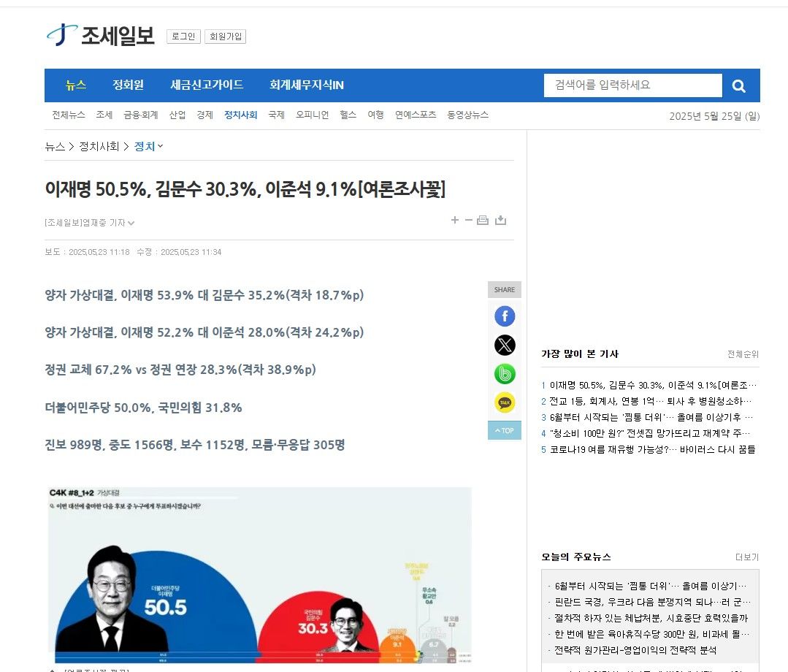Image resolution: width=788 pixels, height=672 pixels.
Task: Share article on X (Twitter)
Action: pos(505,345)
